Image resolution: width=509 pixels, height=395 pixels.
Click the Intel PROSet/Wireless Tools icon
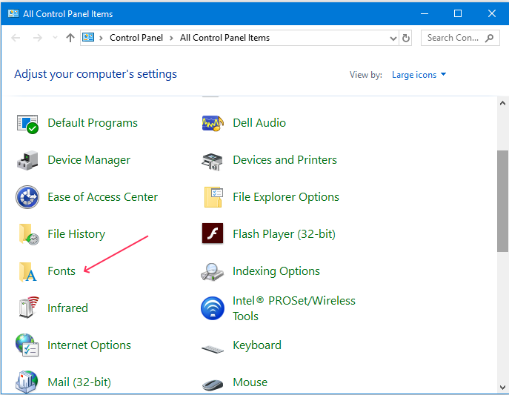pos(213,308)
